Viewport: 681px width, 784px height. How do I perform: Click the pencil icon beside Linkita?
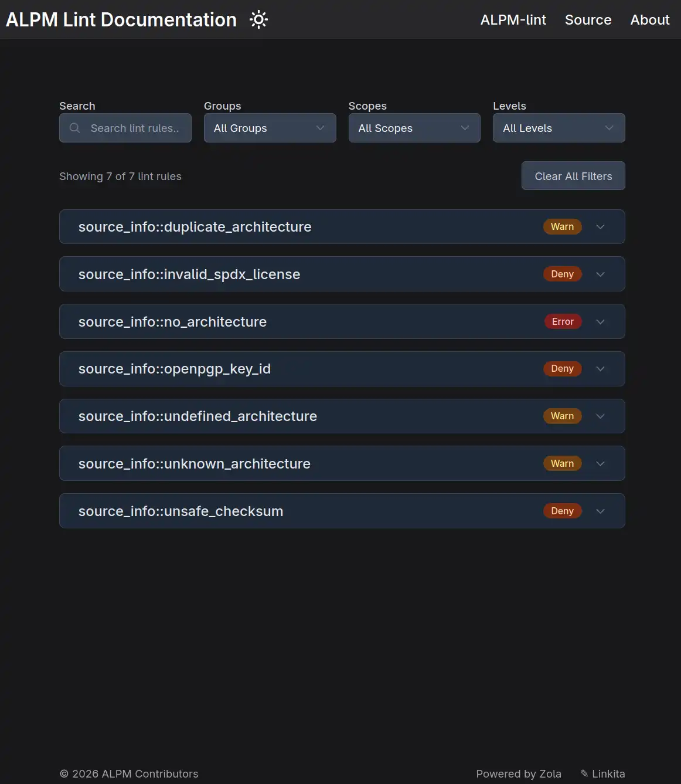point(584,773)
